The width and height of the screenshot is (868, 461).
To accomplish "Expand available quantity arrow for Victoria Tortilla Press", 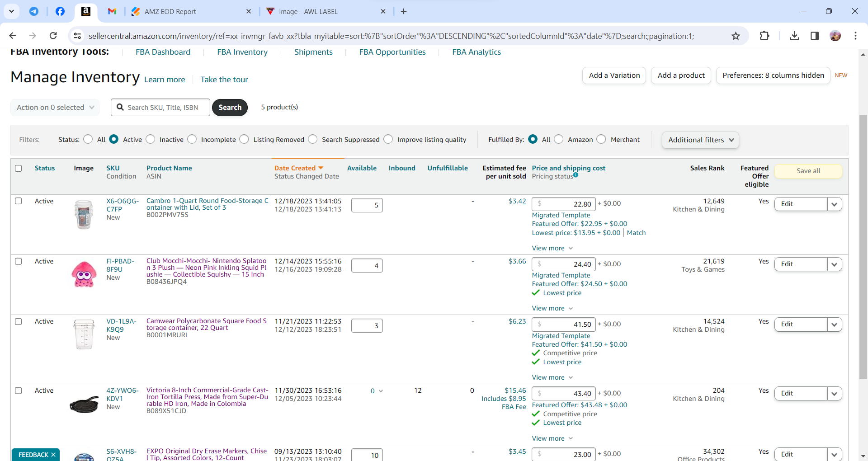I will coord(381,391).
